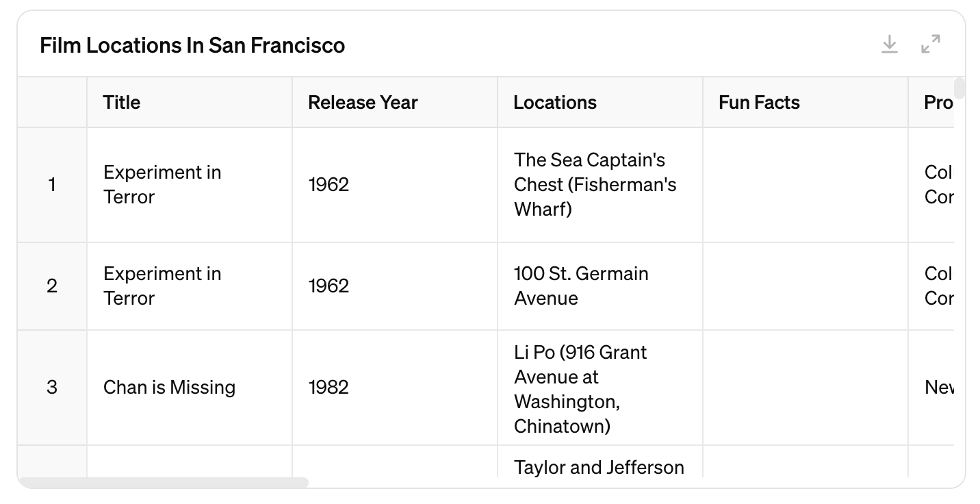Click the 1962 cell in row 2
The image size is (980, 504).
click(x=328, y=286)
